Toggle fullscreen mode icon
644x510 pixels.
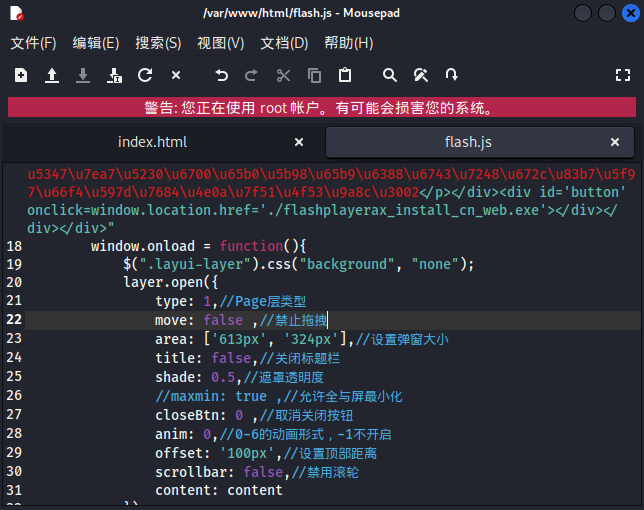[x=623, y=75]
